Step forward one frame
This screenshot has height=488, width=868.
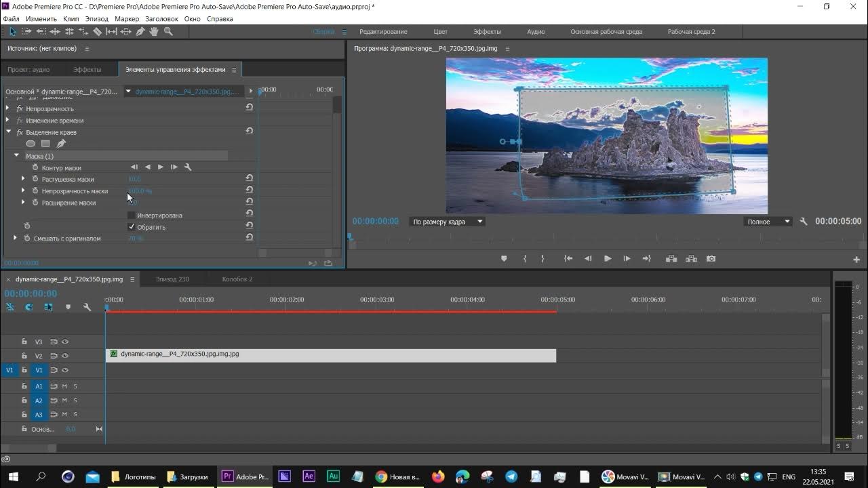(627, 259)
